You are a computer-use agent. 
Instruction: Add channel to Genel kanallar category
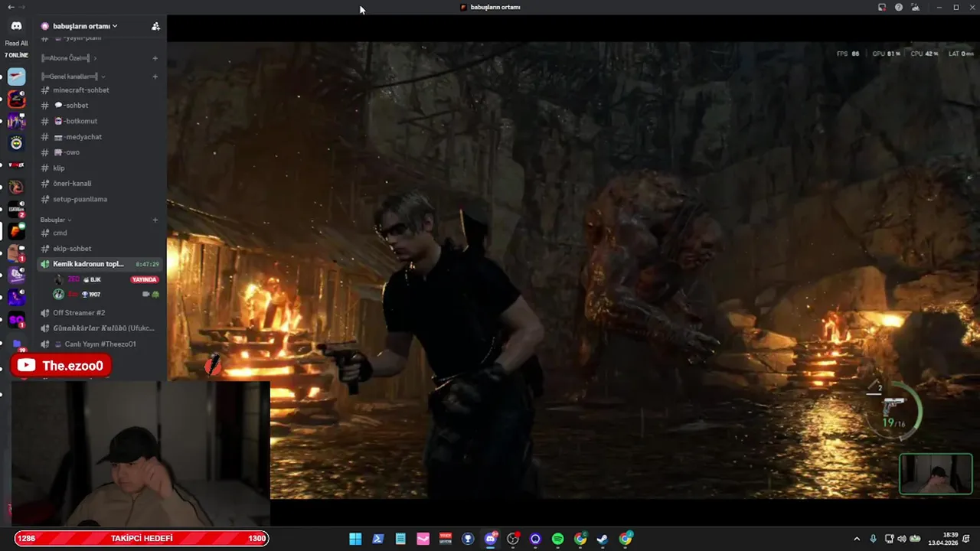[x=155, y=77]
